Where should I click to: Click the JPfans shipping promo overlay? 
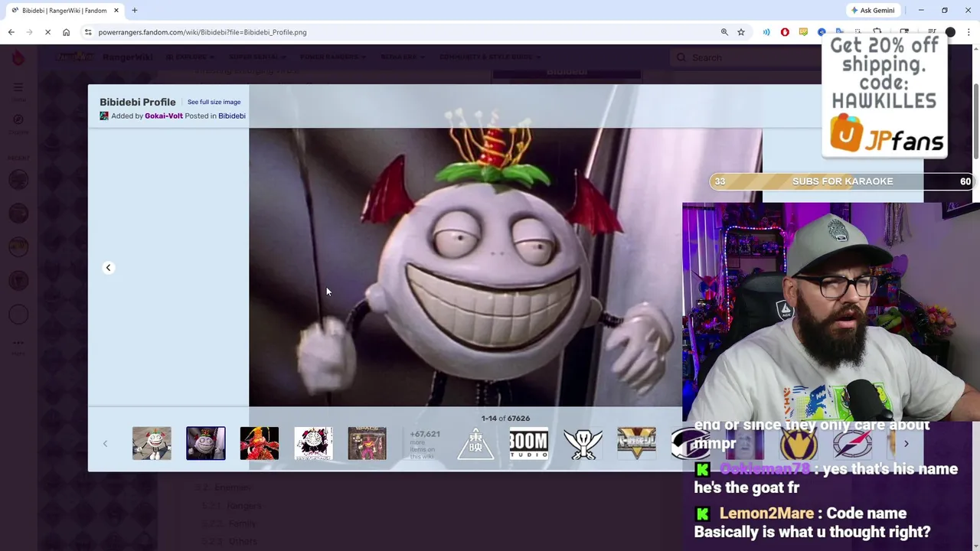pos(884,96)
